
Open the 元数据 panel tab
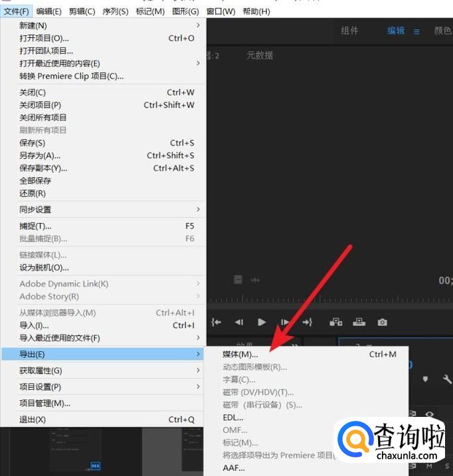pyautogui.click(x=260, y=55)
